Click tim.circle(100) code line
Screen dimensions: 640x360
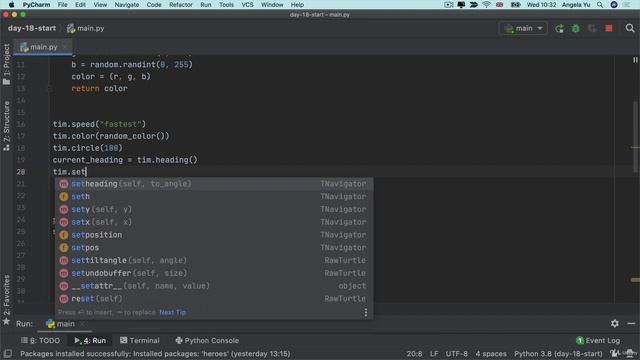87,148
